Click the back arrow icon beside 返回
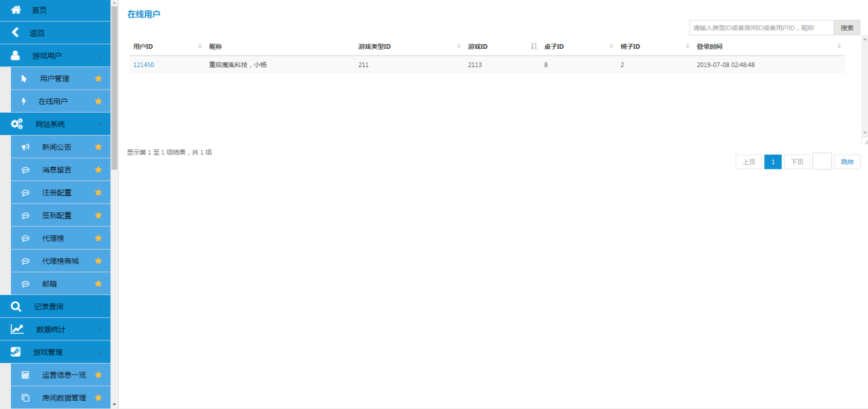 15,32
